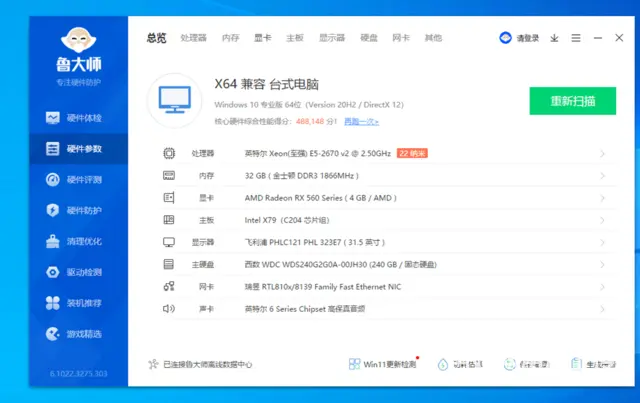Click the data center connection icon
This screenshot has height=403, width=640.
point(153,364)
